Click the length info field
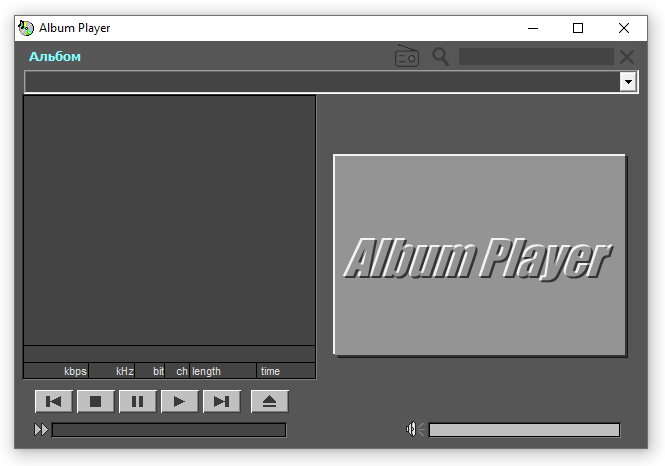The width and height of the screenshot is (665, 466). click(x=223, y=371)
